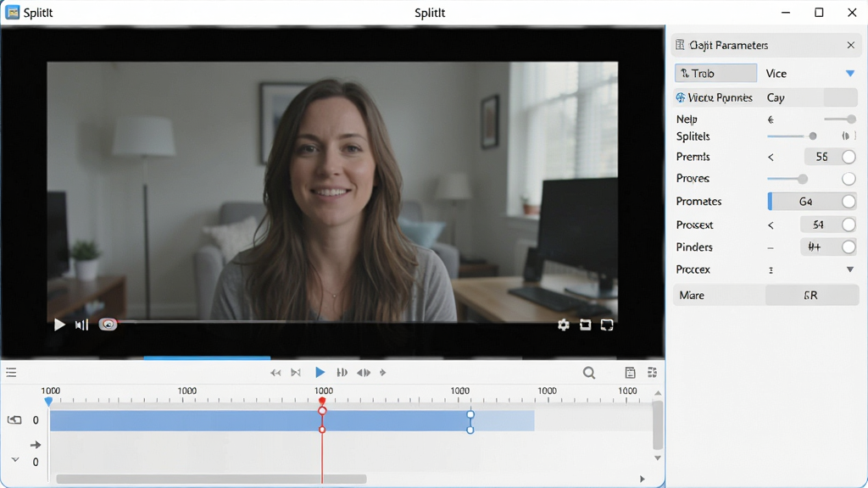The width and height of the screenshot is (868, 488).
Task: Collapse the second track with the chevron
Action: (x=15, y=460)
